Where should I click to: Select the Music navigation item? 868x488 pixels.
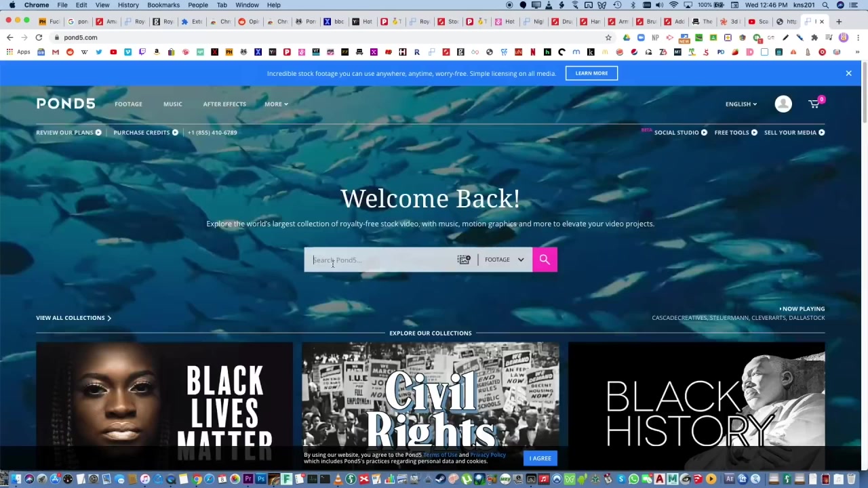tap(172, 104)
